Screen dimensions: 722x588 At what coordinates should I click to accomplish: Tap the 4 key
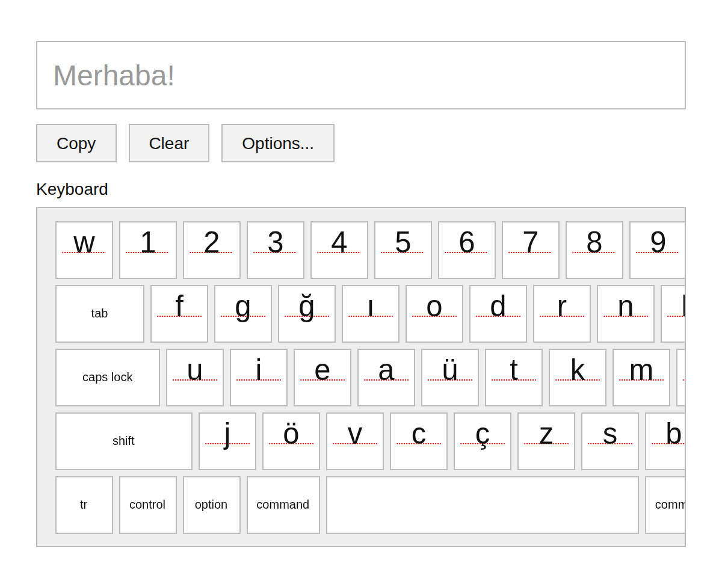(339, 250)
